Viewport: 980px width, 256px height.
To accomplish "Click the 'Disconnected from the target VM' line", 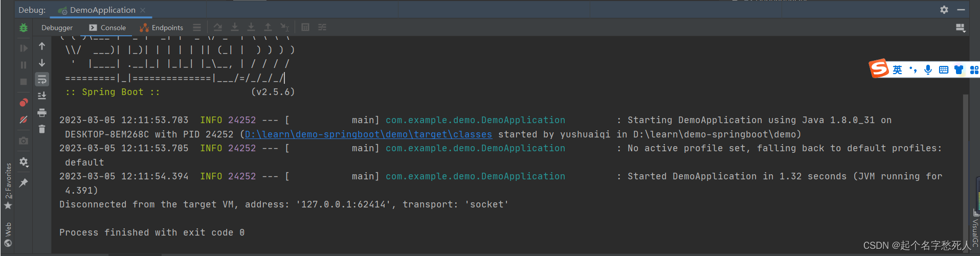I will tap(284, 204).
